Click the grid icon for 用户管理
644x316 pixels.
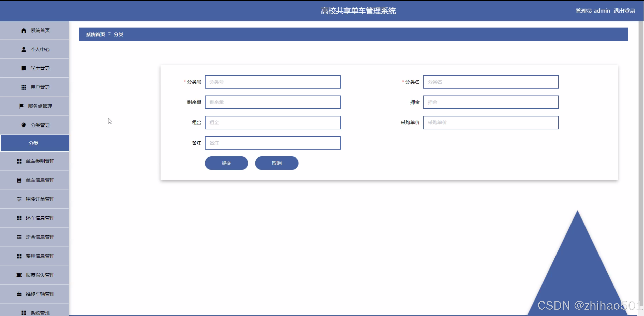pos(24,87)
